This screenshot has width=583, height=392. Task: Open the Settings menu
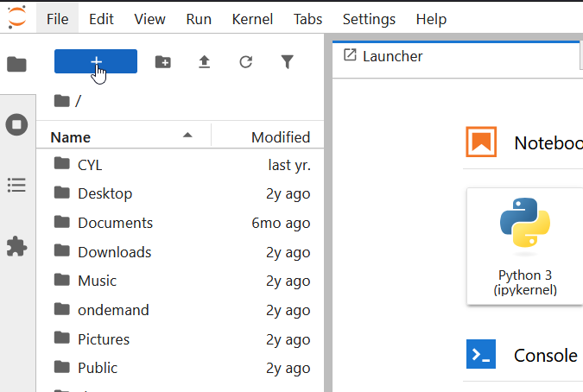click(x=369, y=19)
